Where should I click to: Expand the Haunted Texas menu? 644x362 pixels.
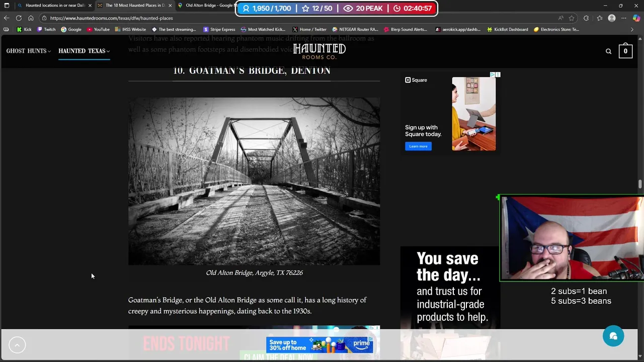pyautogui.click(x=84, y=51)
